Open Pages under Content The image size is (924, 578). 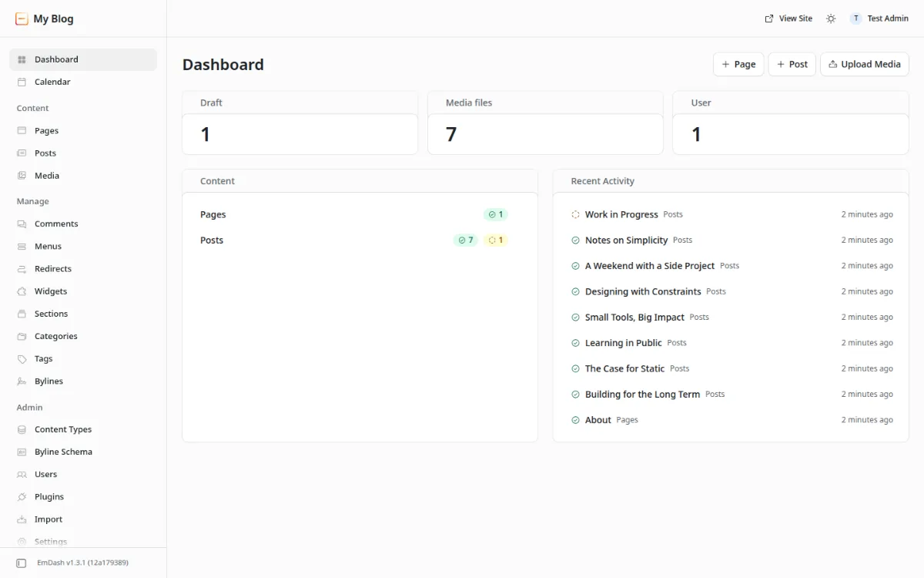(x=83, y=131)
